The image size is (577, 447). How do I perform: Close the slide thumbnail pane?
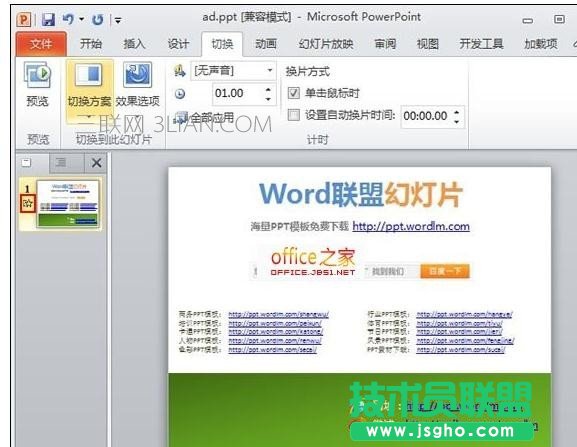click(x=96, y=163)
